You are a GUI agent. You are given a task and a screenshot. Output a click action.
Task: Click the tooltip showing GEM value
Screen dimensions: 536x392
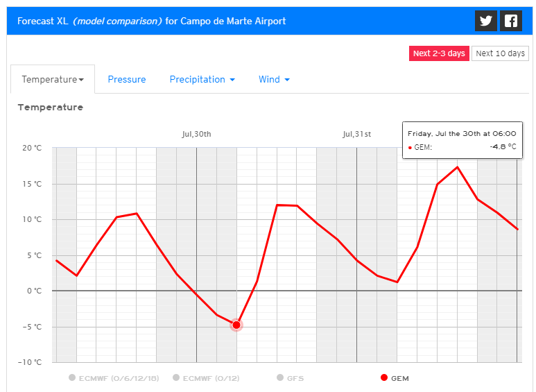(x=461, y=140)
